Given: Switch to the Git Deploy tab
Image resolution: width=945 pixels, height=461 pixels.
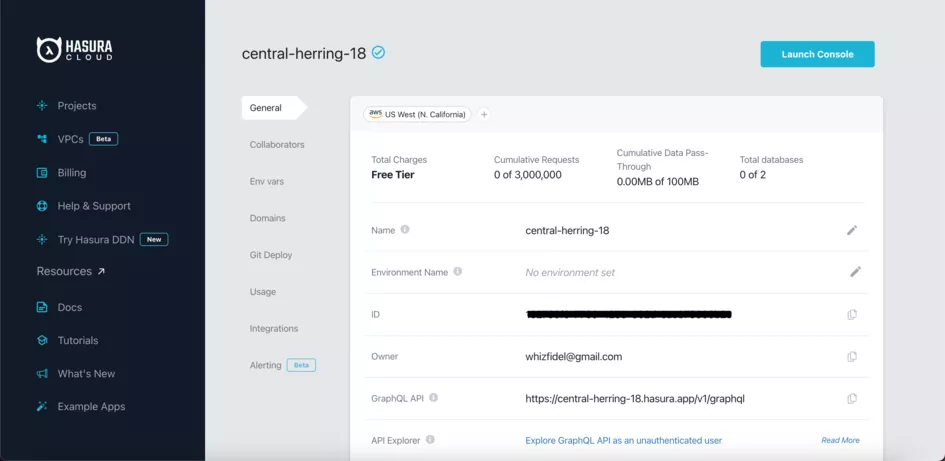Looking at the screenshot, I should pos(271,255).
